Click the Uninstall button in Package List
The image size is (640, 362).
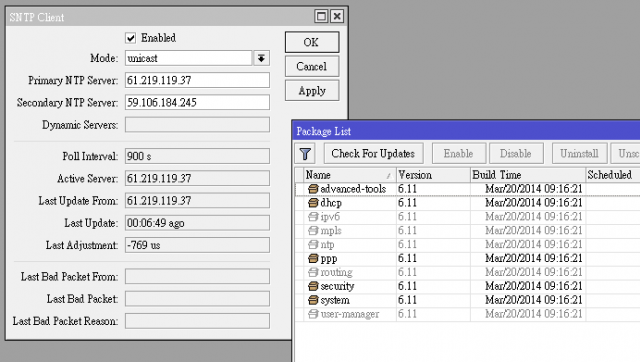point(580,153)
